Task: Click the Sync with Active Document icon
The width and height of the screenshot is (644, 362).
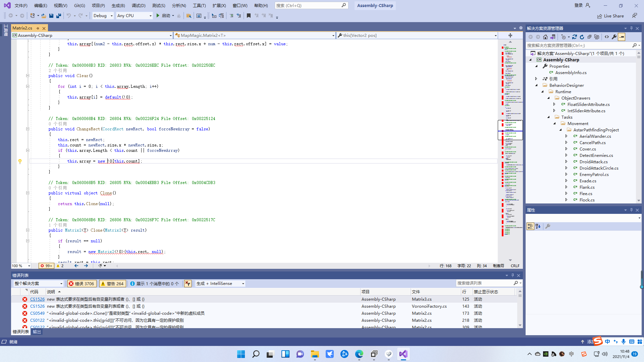Action: (575, 37)
